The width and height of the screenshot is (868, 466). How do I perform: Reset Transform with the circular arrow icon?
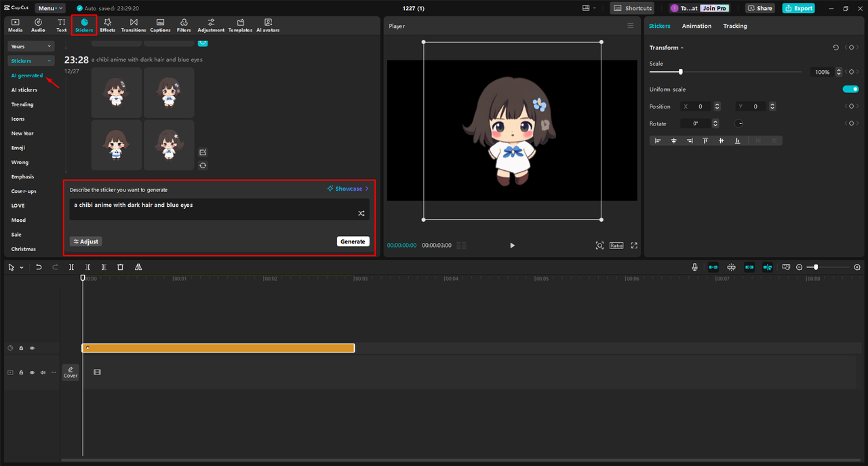pyautogui.click(x=835, y=47)
